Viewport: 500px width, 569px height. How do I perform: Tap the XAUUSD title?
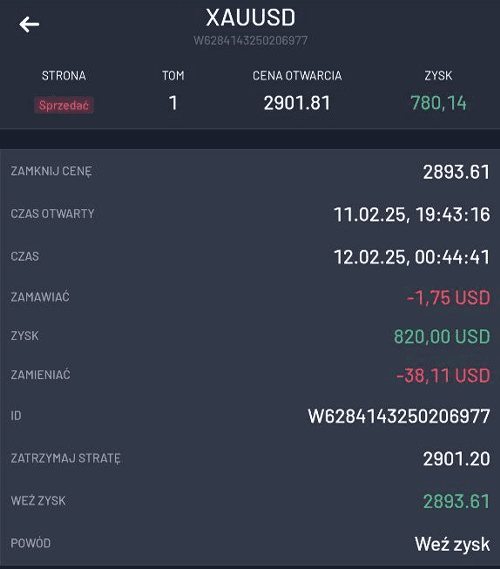tap(250, 17)
